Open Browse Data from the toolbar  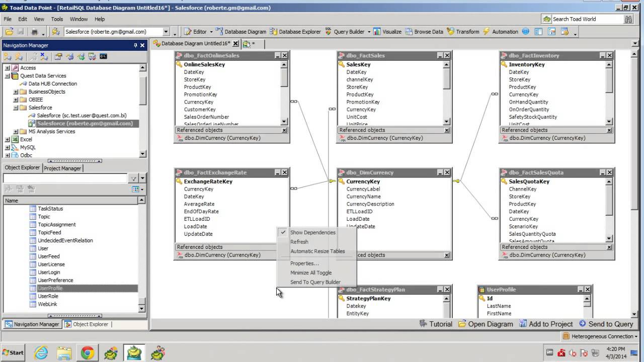pos(424,32)
